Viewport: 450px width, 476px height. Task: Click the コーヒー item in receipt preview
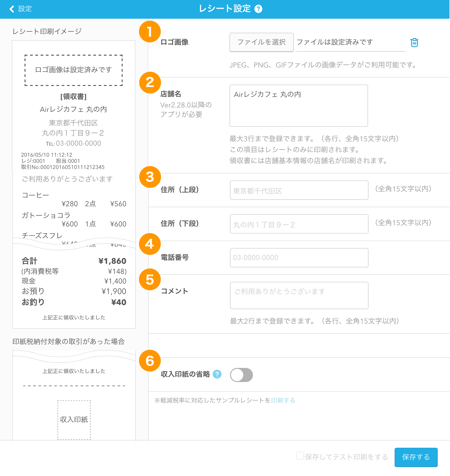pos(35,195)
